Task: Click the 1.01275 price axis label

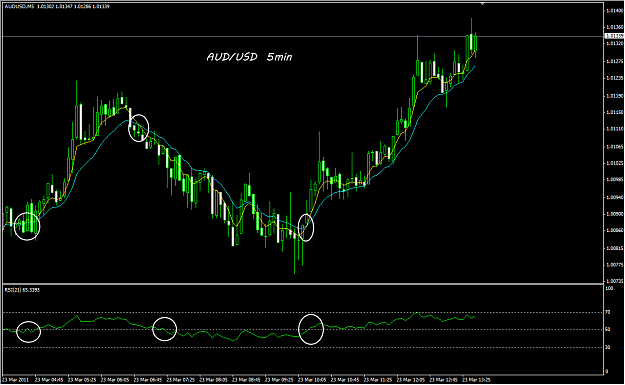Action: pyautogui.click(x=614, y=61)
